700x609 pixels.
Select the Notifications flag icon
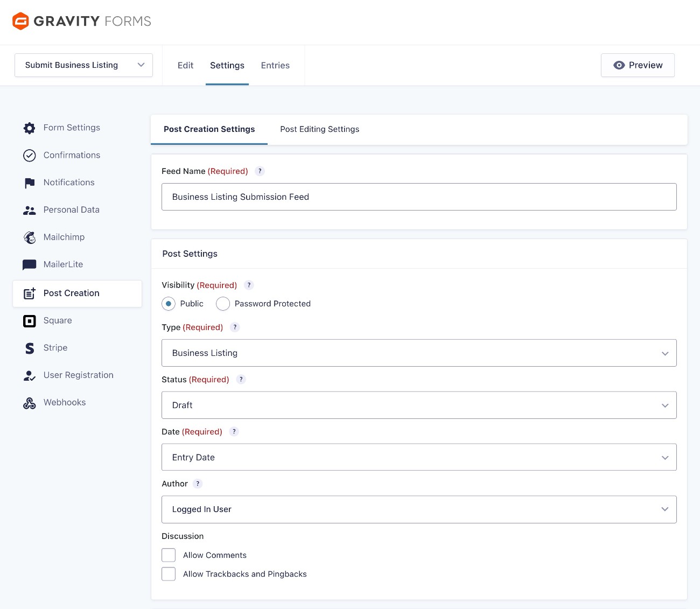point(30,183)
